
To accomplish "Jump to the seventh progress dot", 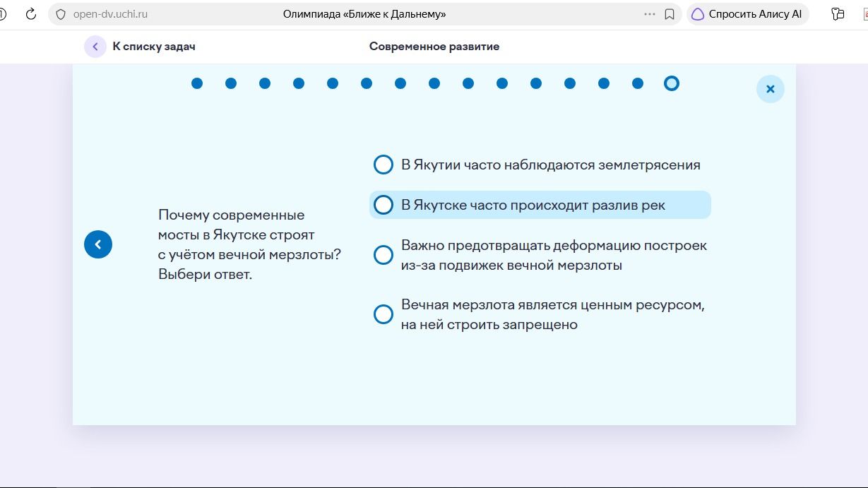I will tap(400, 83).
